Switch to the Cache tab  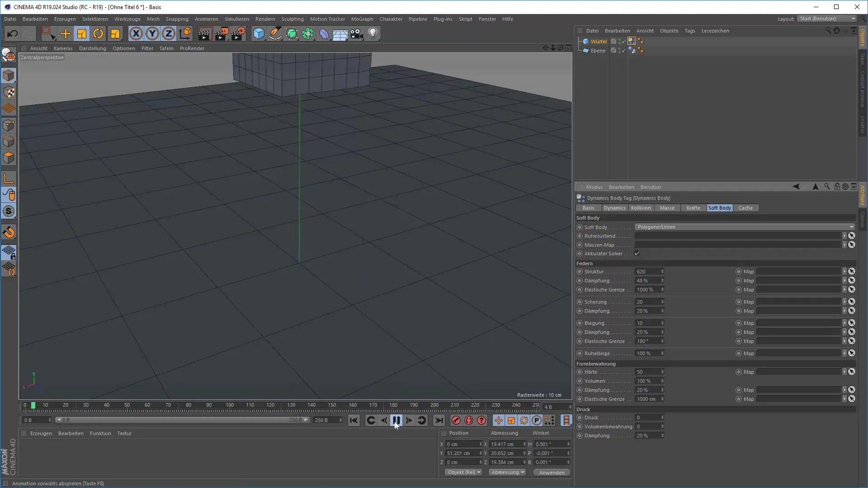(745, 208)
